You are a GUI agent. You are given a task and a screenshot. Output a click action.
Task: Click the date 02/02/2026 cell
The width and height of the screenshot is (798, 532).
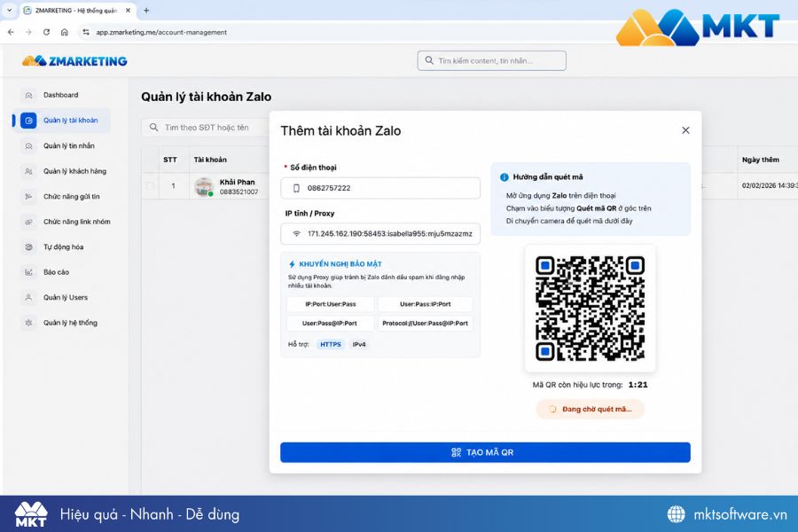[770, 186]
